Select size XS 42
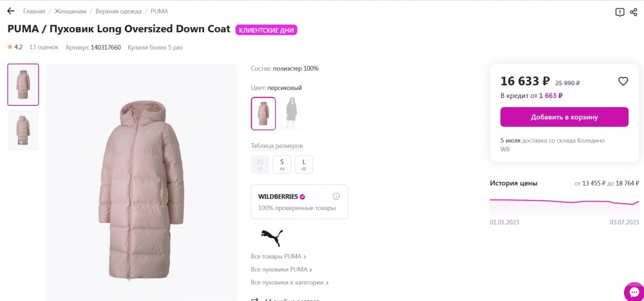The image size is (644, 301). [260, 164]
